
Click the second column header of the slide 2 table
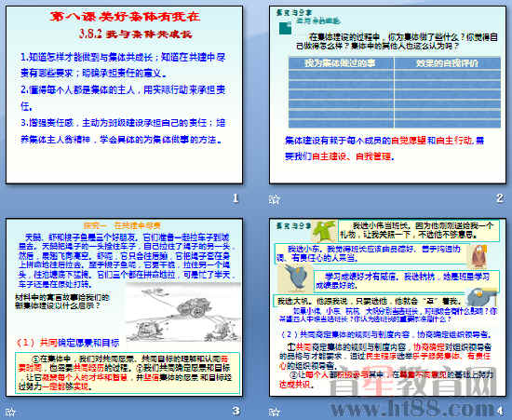448,63
